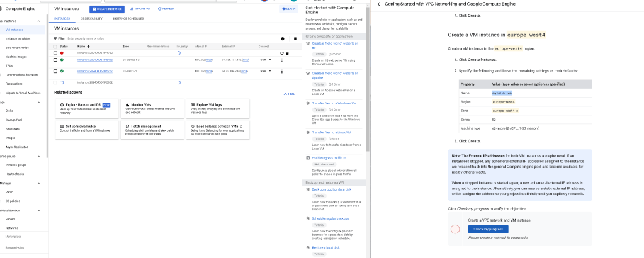This screenshot has height=258, width=644.
Task: Open the Monitor VMs card
Action: click(152, 108)
